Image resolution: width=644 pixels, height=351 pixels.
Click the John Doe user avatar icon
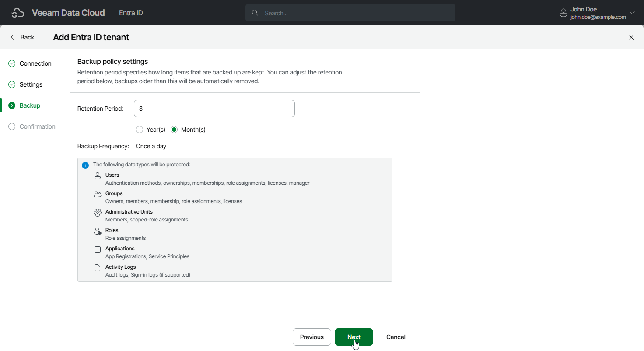coord(563,13)
